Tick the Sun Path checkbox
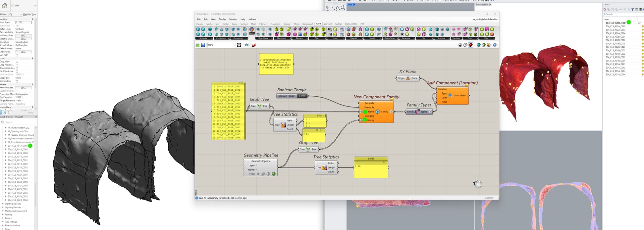644x230 pixels. (17, 55)
